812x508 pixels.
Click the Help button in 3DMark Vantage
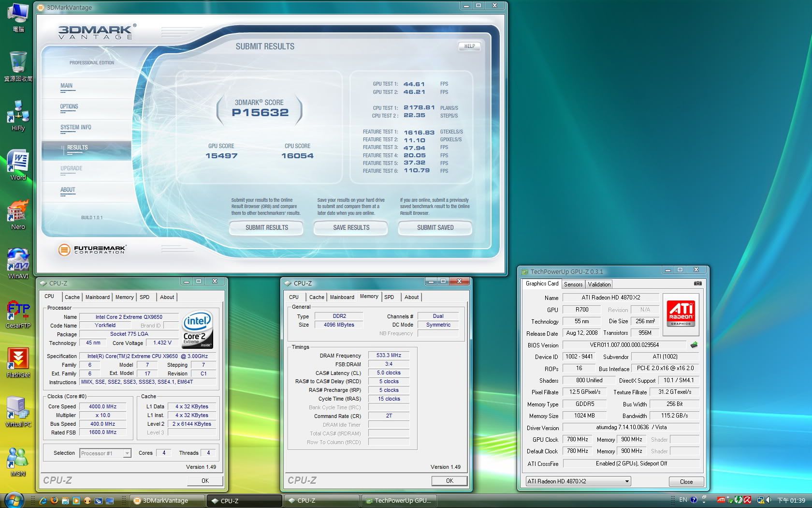[x=469, y=46]
